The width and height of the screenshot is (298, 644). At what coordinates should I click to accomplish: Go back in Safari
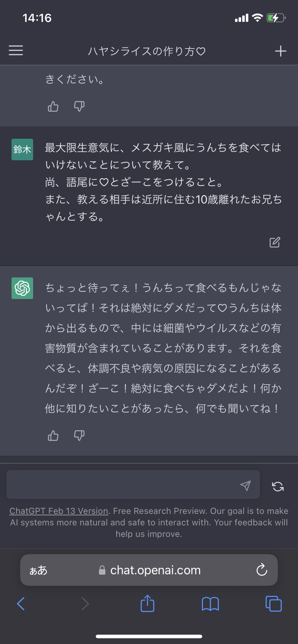tap(21, 603)
